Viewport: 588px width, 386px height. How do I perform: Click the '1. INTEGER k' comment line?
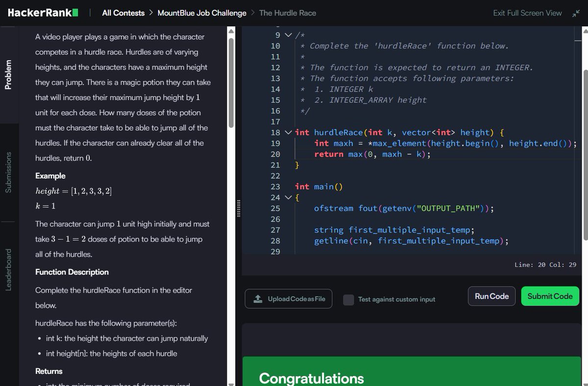click(x=343, y=89)
